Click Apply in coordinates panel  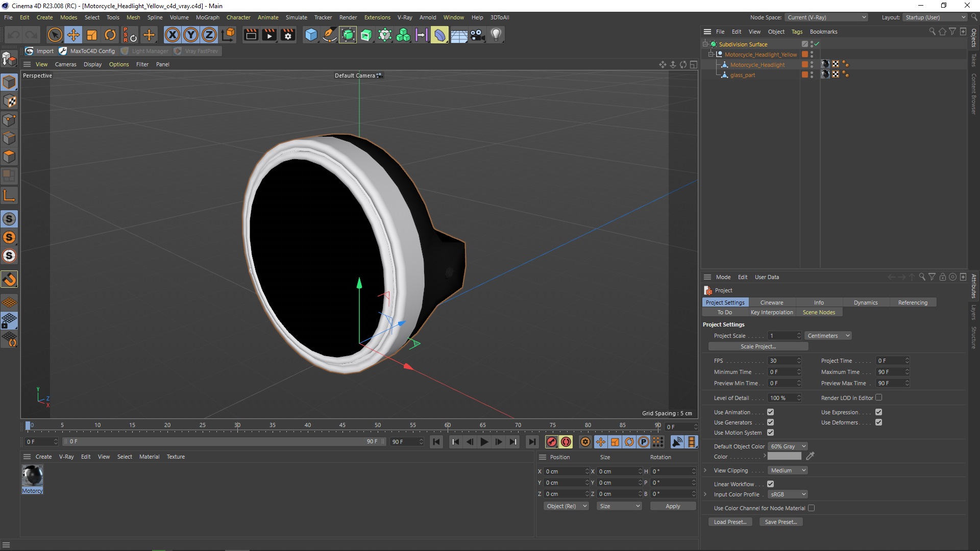[x=673, y=506]
